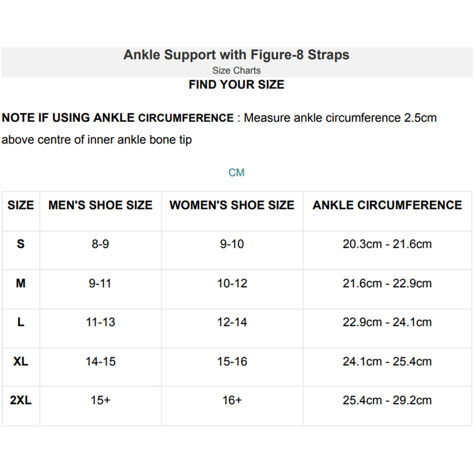Image resolution: width=476 pixels, height=476 pixels.
Task: Click the 'Ankle Support with Figure-8 Straps' title
Action: point(236,55)
